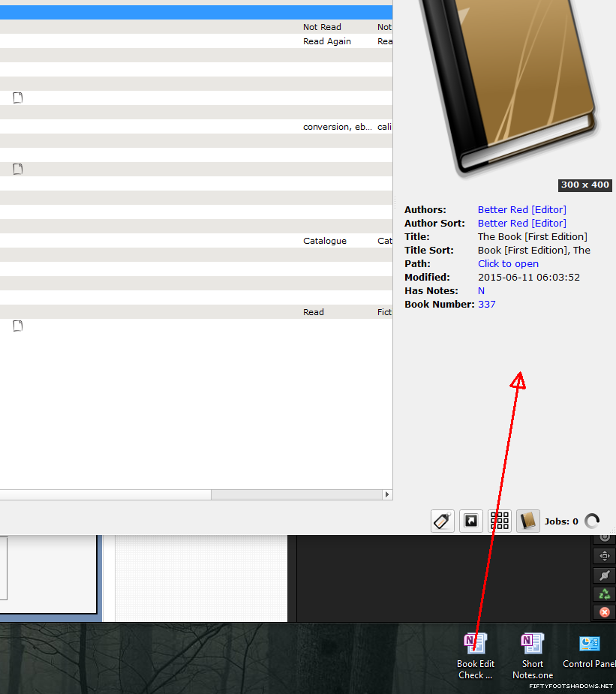Open Control Panel desktop shortcut
616x694 pixels.
pos(590,651)
